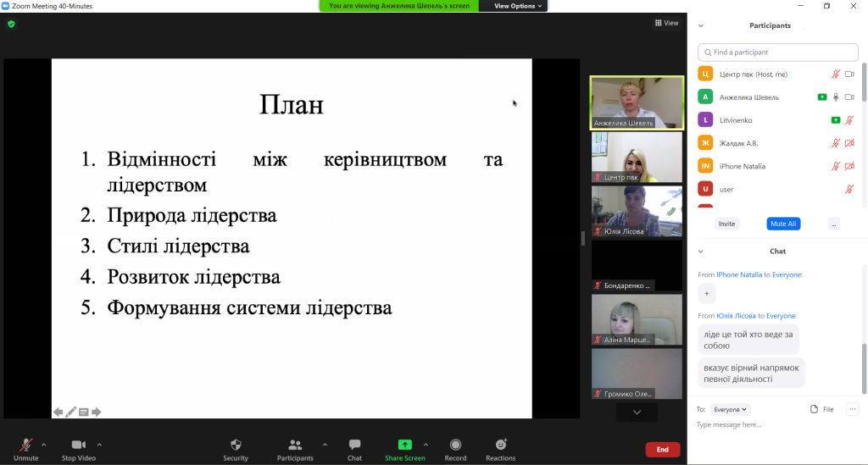Open the View layout menu
Screen dimensions: 868x465
tap(666, 23)
